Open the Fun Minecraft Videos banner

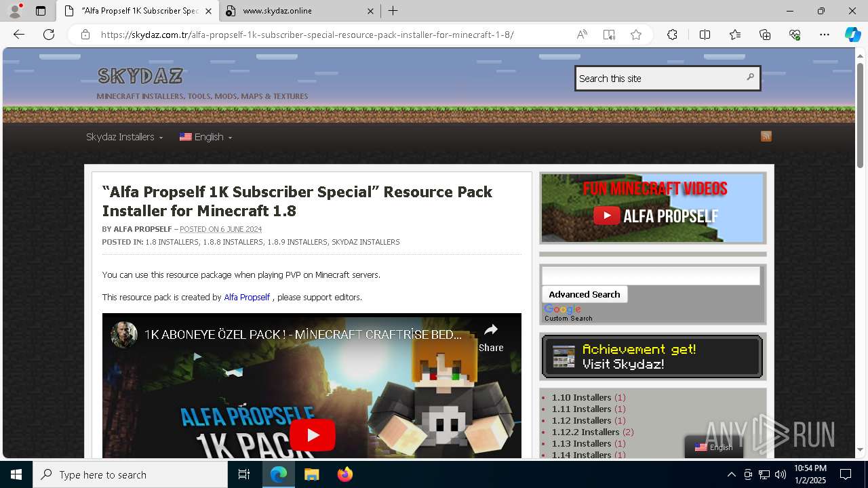pos(652,208)
